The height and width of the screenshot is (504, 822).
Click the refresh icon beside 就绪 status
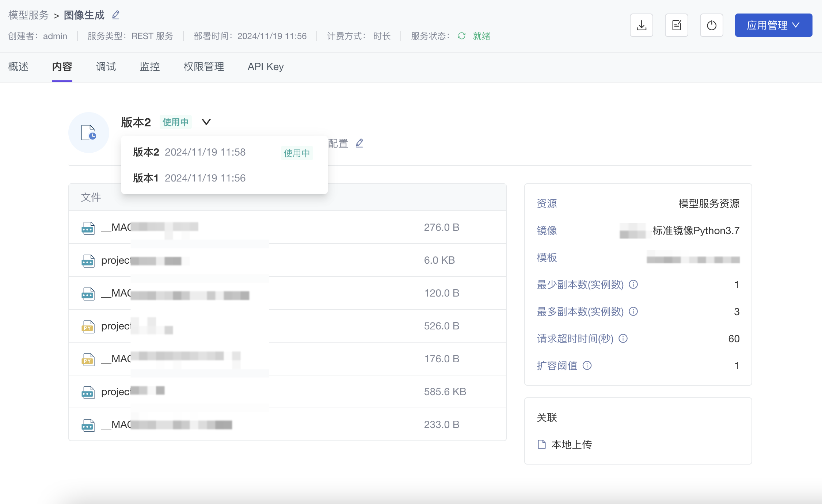point(462,36)
